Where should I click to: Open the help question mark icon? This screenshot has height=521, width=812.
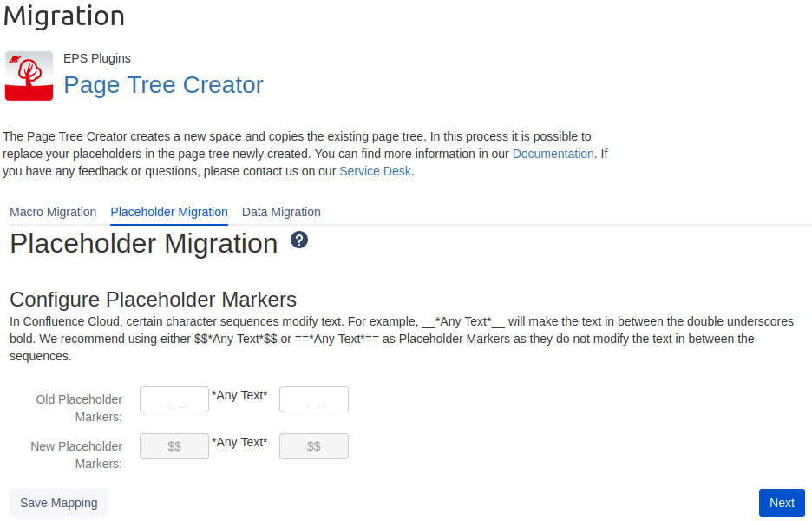tap(299, 241)
